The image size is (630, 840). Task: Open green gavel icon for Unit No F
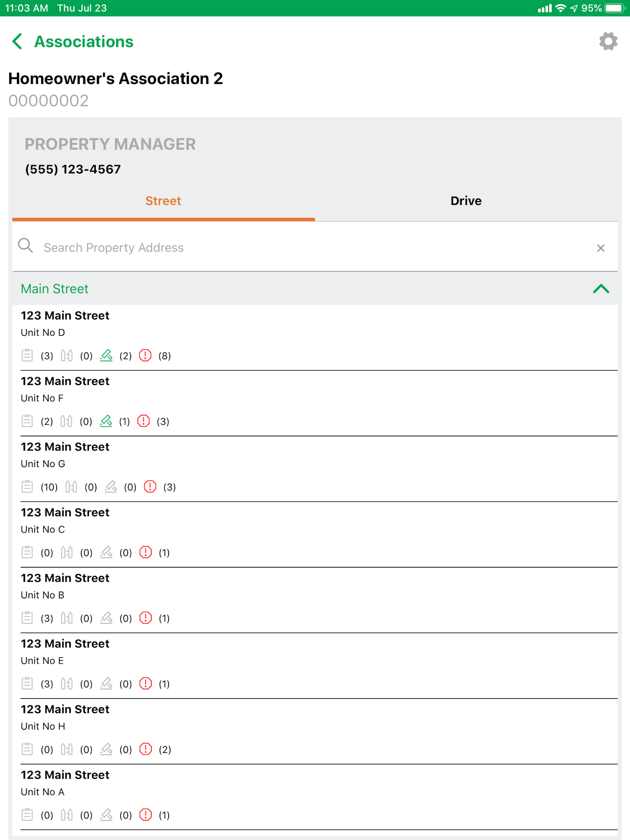pos(106,421)
